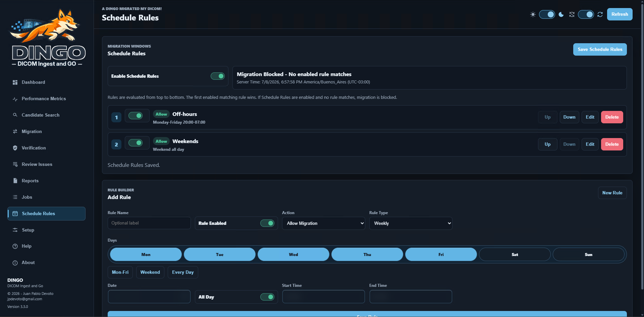Open the Reports page
644x317 pixels.
point(47,181)
